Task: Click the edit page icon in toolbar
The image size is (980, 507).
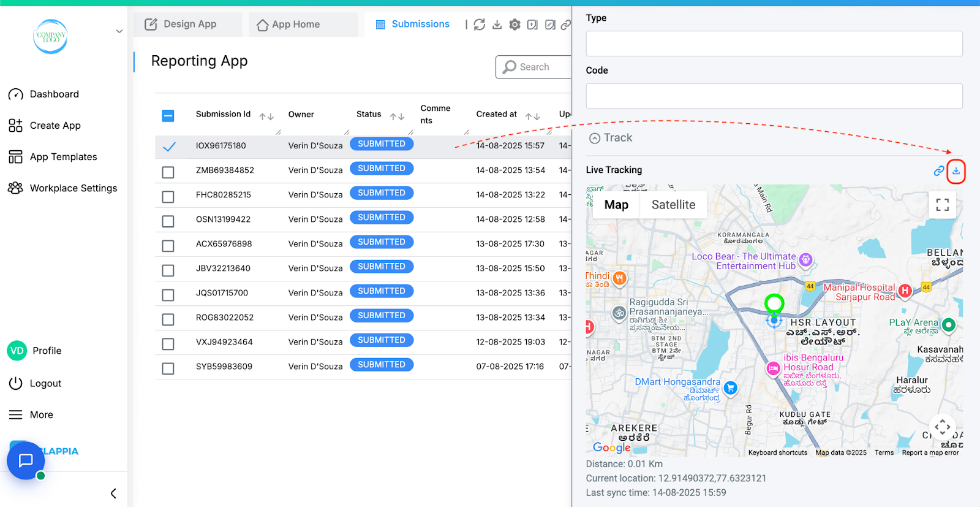Action: 550,25
